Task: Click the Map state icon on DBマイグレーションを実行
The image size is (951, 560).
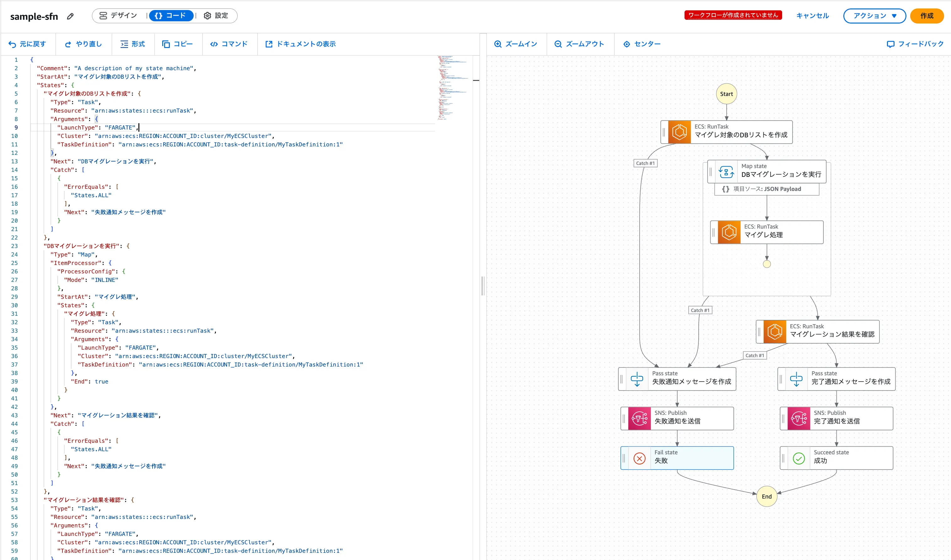Action: pos(726,172)
